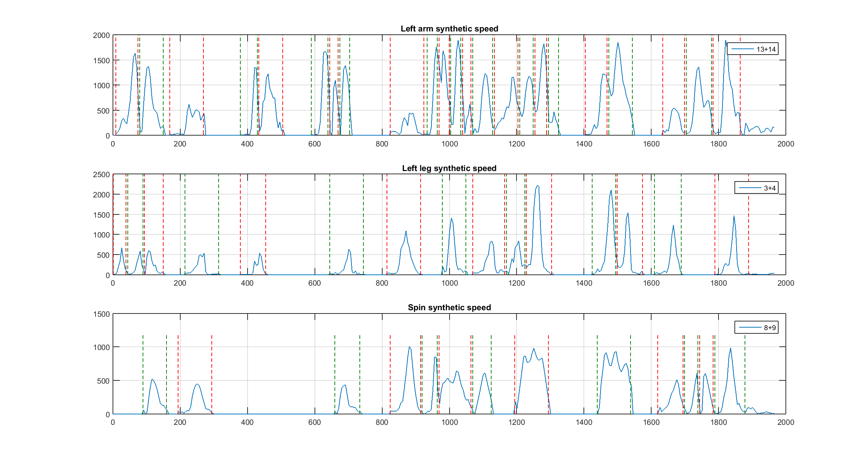868x465 pixels.
Task: Click the 2000 y-axis label on Left arm plot
Action: (x=101, y=35)
